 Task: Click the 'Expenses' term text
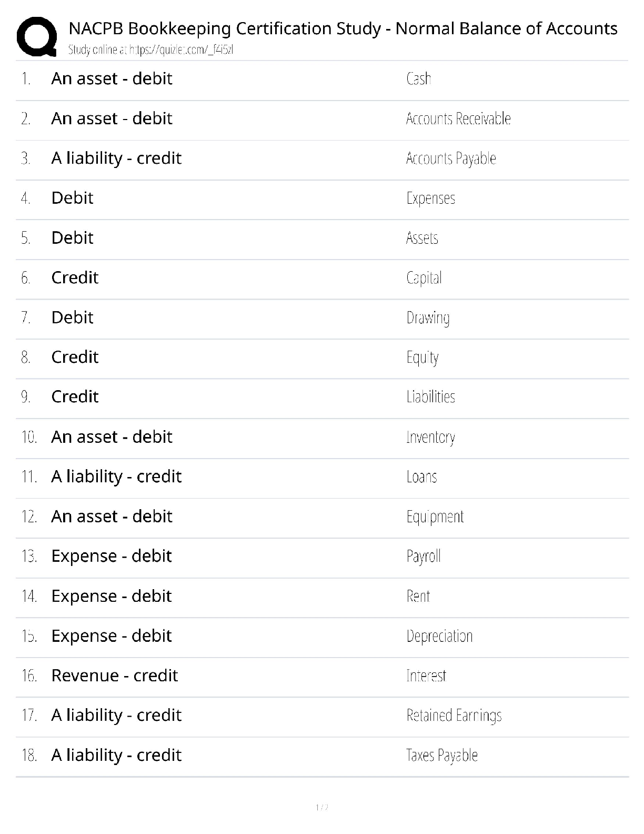click(x=430, y=198)
